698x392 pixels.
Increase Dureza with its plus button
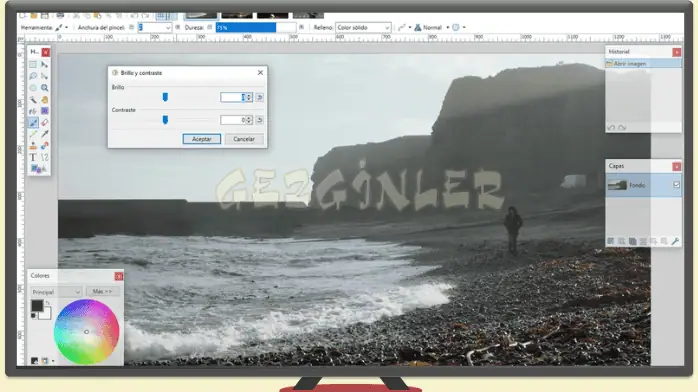click(302, 28)
